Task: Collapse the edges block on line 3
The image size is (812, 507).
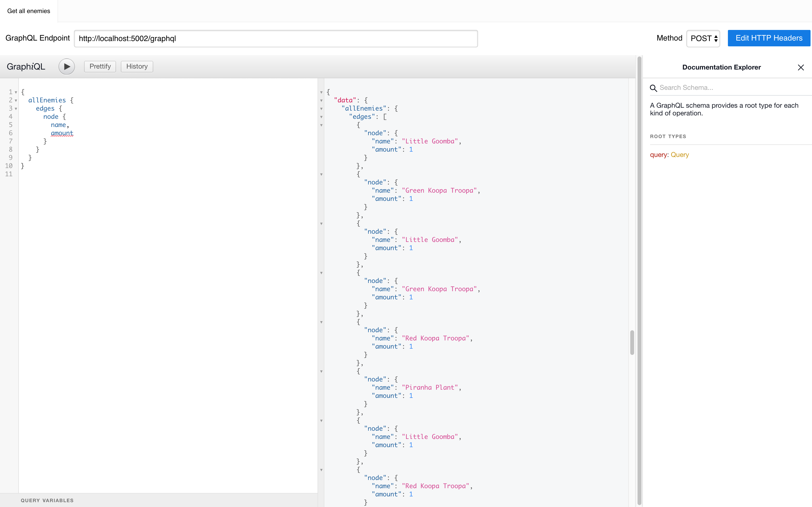Action: [16, 109]
